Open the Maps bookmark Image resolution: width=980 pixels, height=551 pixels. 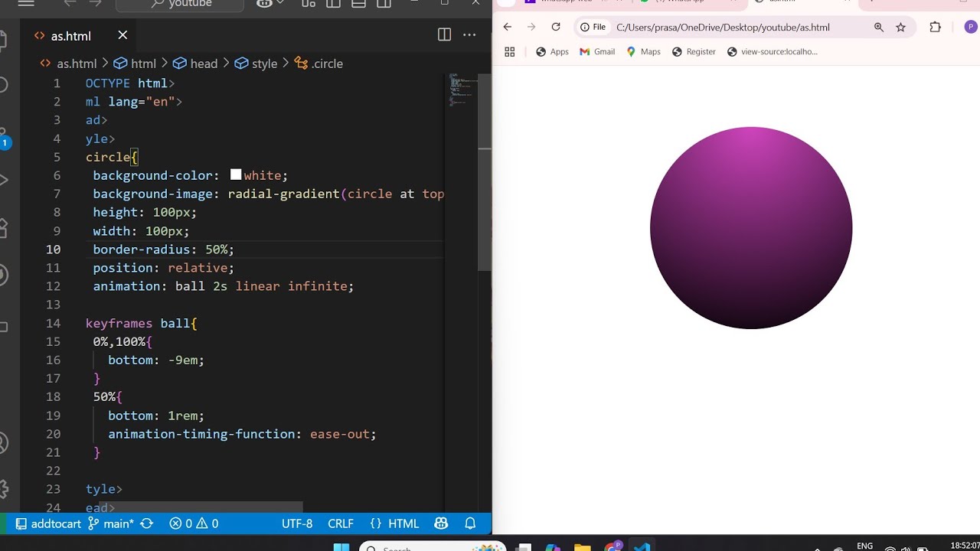point(643,51)
